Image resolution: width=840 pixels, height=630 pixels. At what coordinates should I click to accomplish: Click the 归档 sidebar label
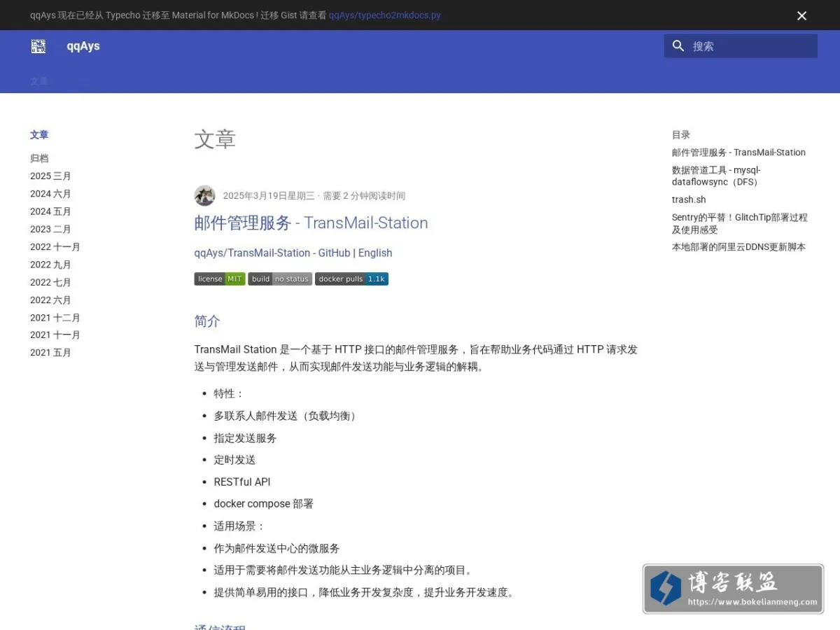(x=39, y=158)
